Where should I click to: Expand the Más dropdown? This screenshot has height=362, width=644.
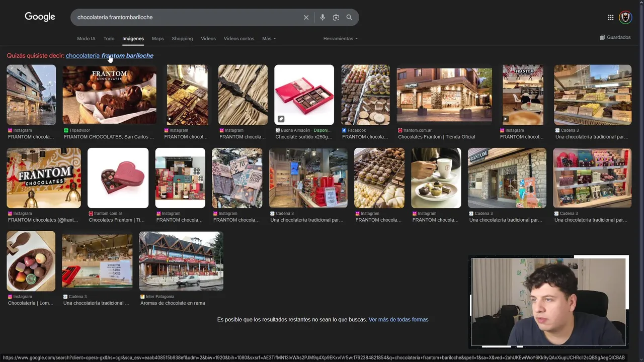tap(269, 39)
